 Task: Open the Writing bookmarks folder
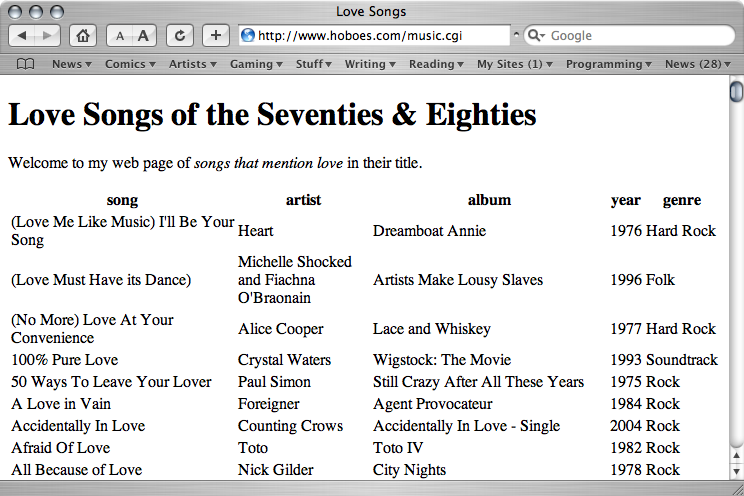(369, 64)
